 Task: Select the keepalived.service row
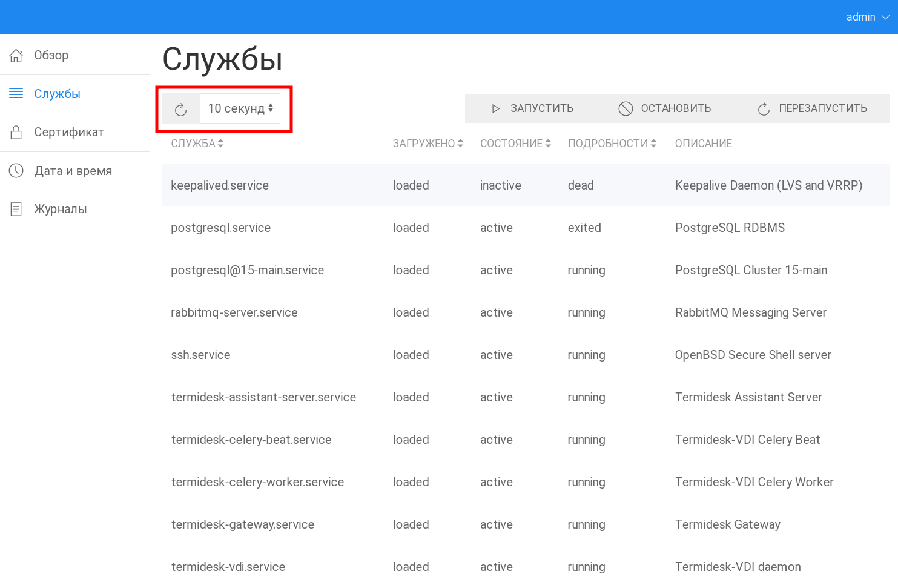click(220, 186)
